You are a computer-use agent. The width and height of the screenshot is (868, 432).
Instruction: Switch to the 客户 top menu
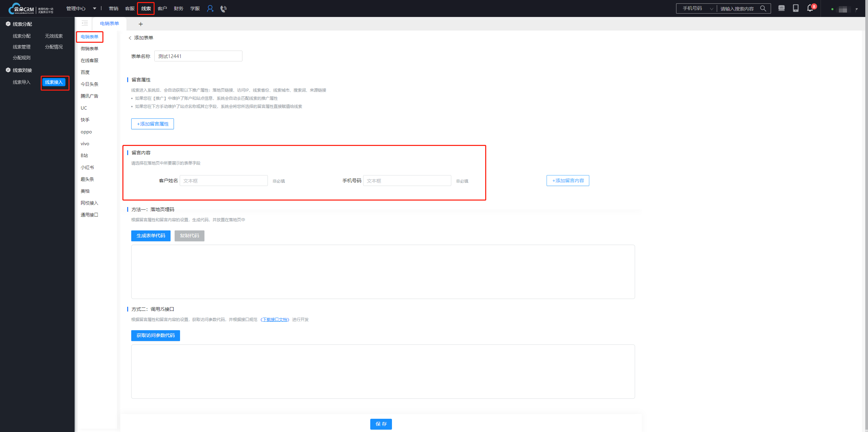tap(162, 8)
